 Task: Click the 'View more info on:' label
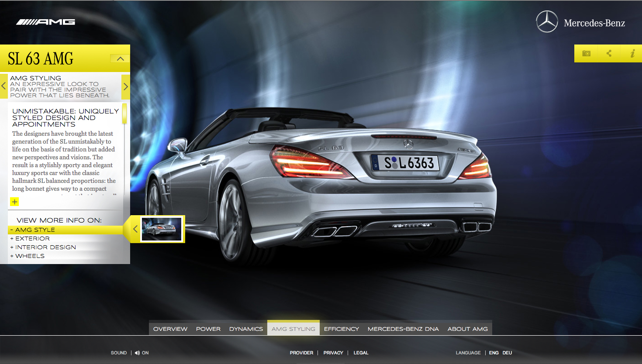[x=59, y=220]
